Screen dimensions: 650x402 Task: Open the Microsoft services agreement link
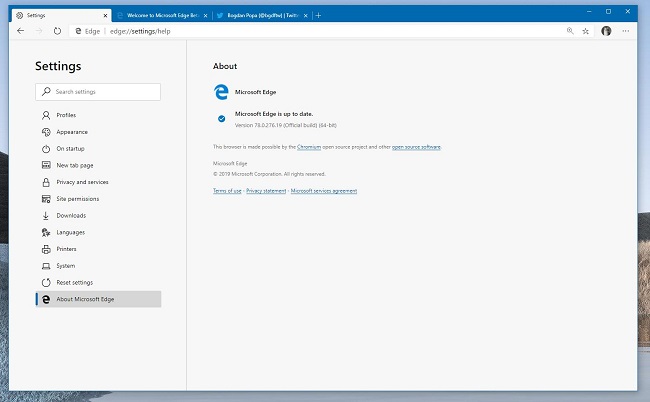pos(324,191)
